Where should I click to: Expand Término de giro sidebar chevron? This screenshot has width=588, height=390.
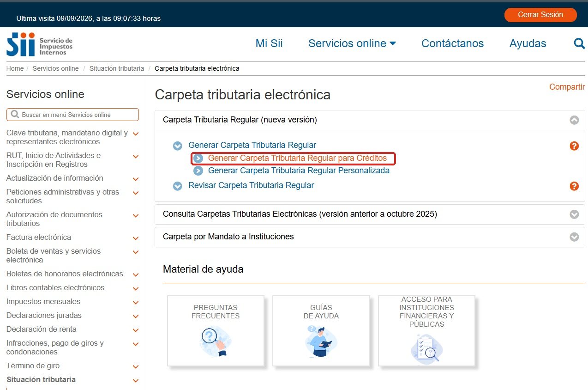click(x=136, y=366)
